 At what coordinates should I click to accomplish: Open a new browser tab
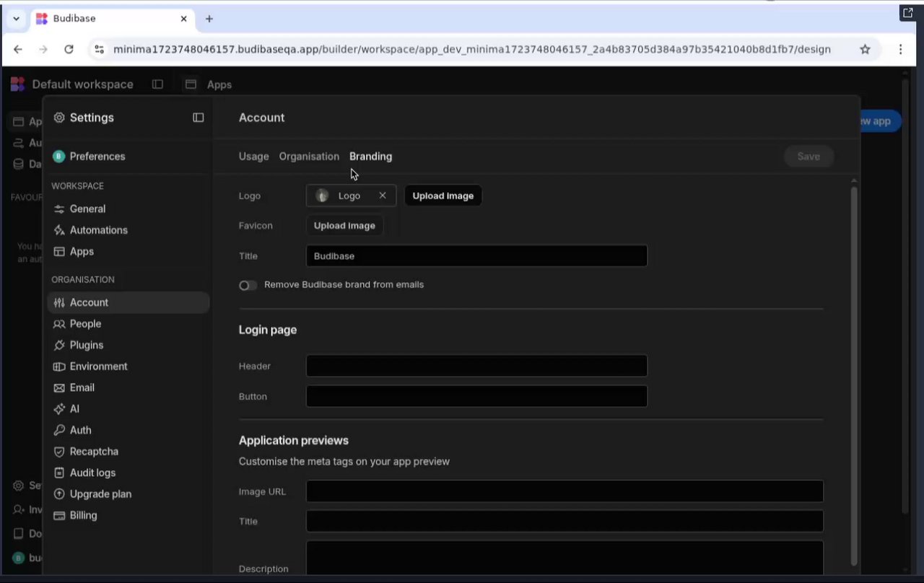209,19
